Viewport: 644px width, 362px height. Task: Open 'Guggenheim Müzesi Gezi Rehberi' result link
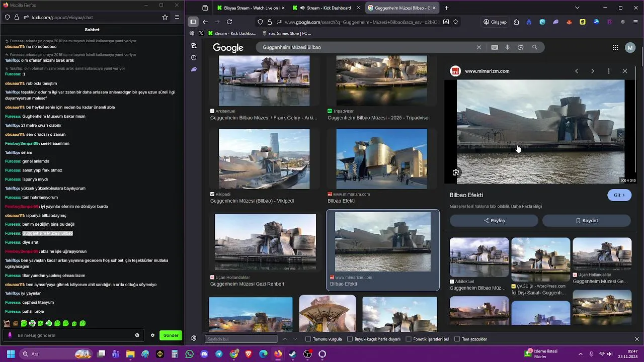(247, 284)
